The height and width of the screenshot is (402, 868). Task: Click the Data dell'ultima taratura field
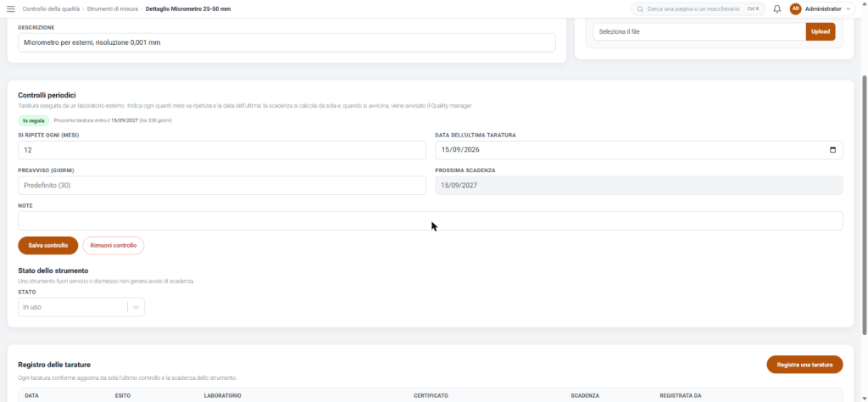click(639, 150)
